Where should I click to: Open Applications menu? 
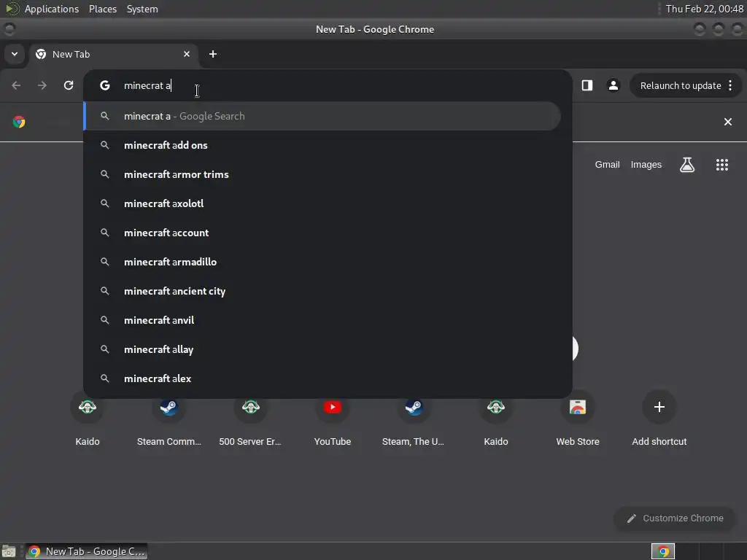click(52, 9)
